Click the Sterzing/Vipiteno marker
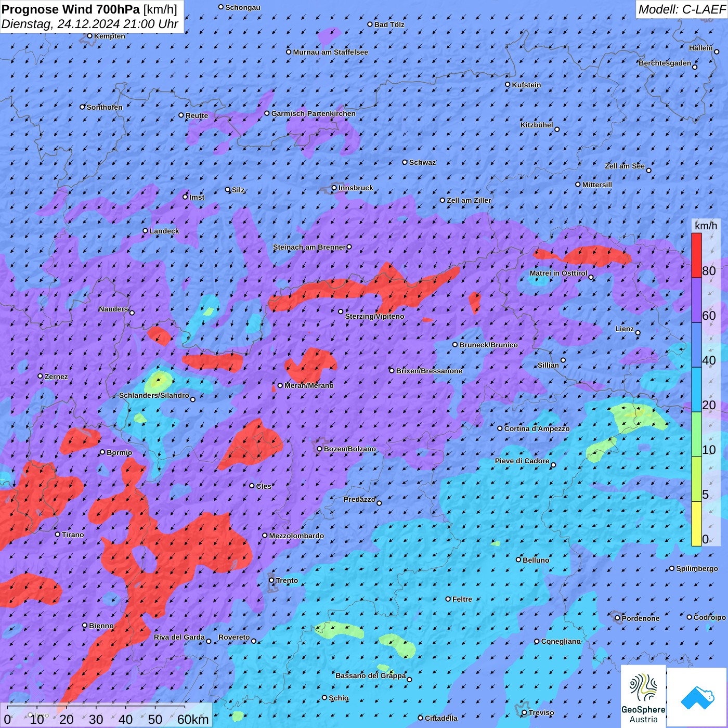The height and width of the screenshot is (728, 728). click(341, 312)
